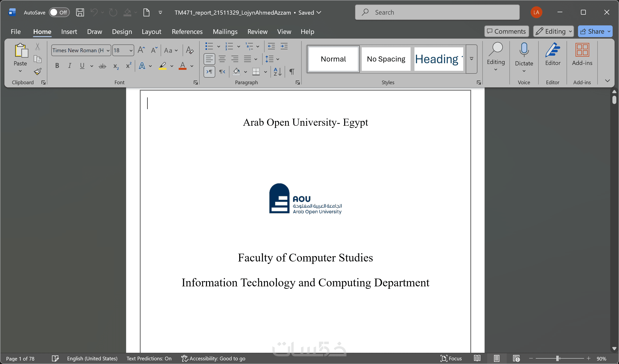
Task: Click the Comments button
Action: [506, 31]
